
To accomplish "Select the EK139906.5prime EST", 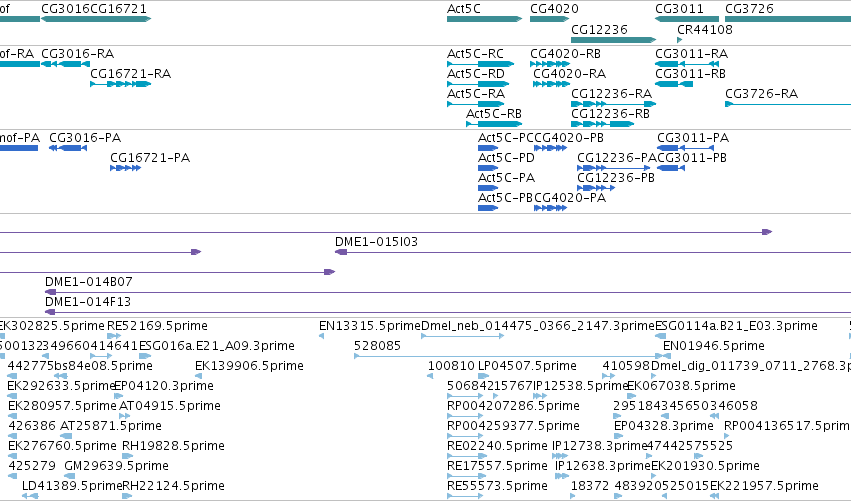I will (199, 376).
